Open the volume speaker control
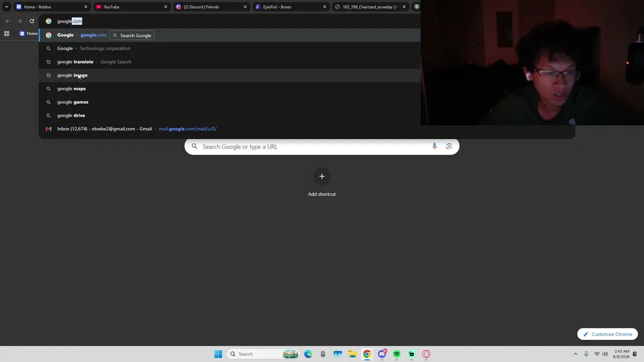Viewport: 644px width, 362px height. pyautogui.click(x=605, y=354)
